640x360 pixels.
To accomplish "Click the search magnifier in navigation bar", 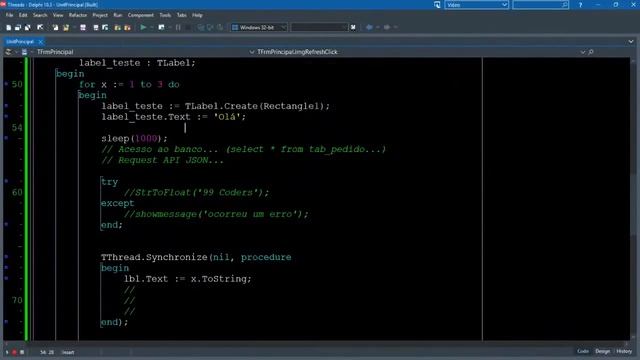I will (x=591, y=52).
